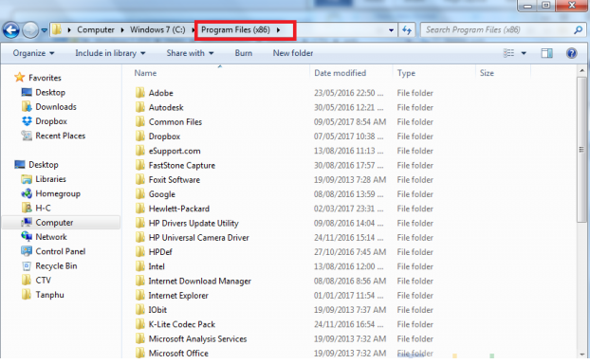590x364 pixels.
Task: Select the Dropbox folder icon in file list
Action: coord(140,136)
